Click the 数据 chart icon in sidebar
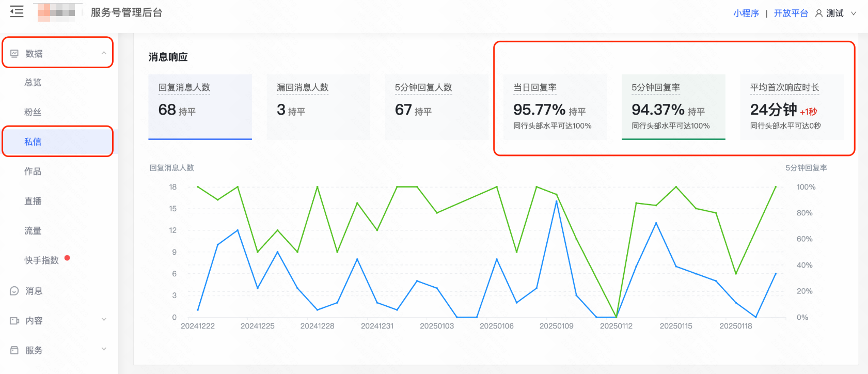 click(x=14, y=54)
